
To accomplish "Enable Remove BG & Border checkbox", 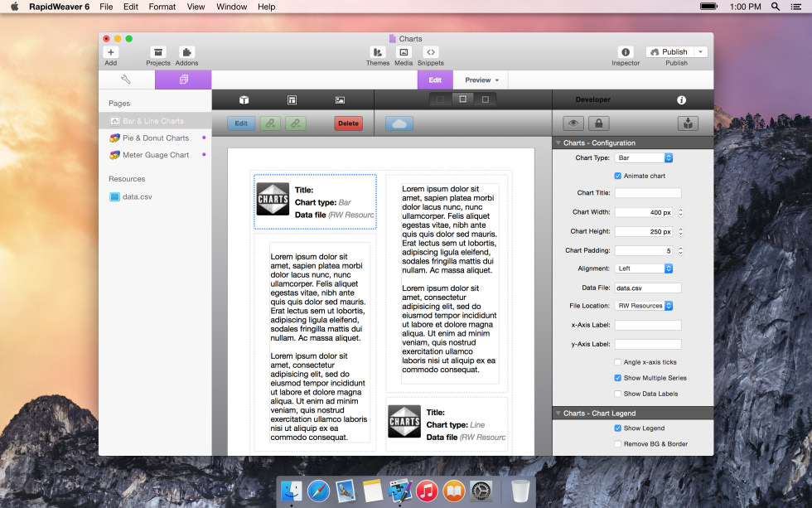I will pyautogui.click(x=618, y=444).
